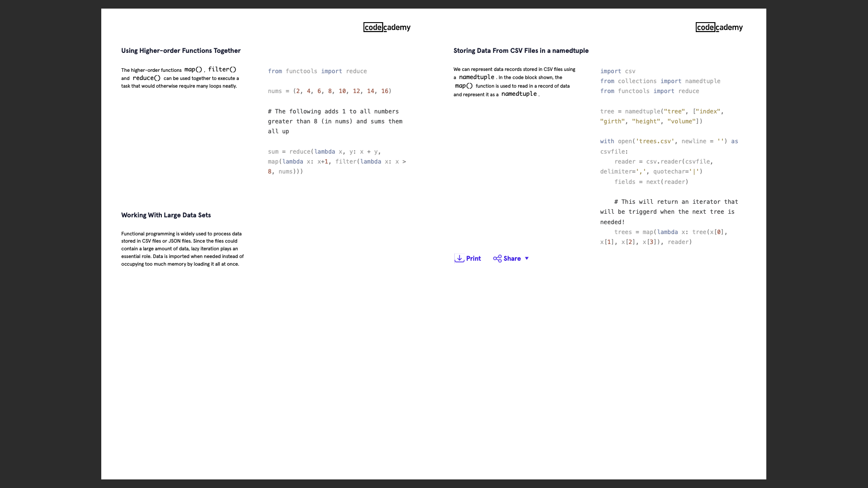Click the Working With Large Data Sets heading

[x=166, y=215]
